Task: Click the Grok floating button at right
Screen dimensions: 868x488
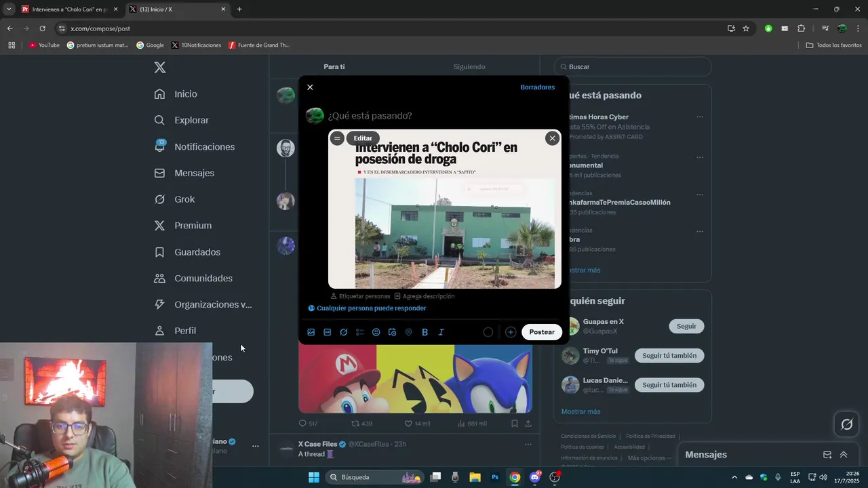Action: pos(846,424)
